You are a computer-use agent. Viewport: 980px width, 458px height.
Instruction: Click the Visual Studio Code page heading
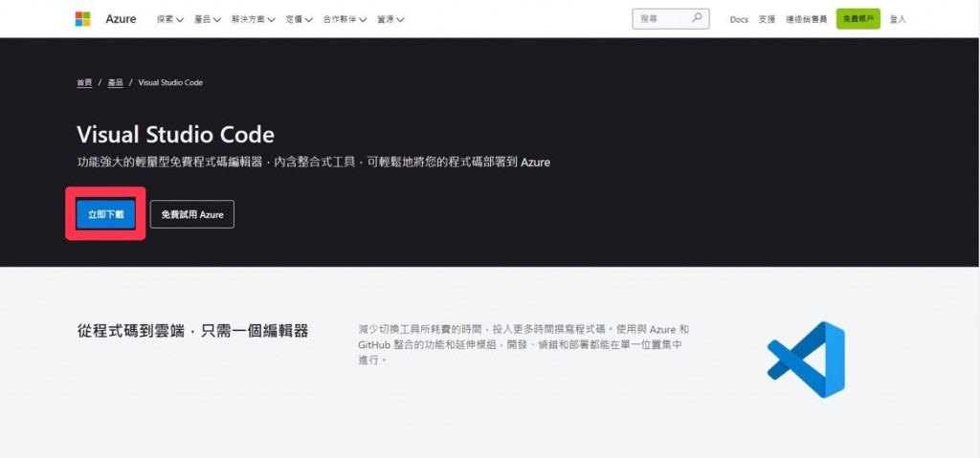pos(176,134)
